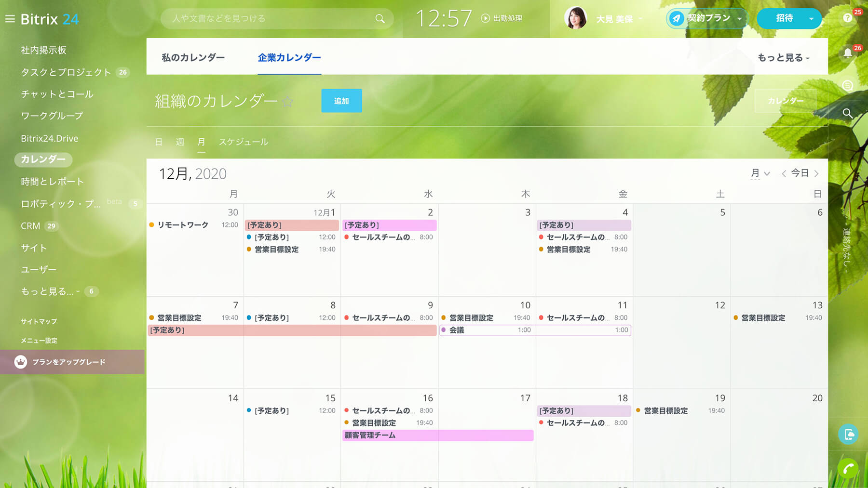Open the help question mark icon
Screen dimensions: 868x488
(x=847, y=18)
